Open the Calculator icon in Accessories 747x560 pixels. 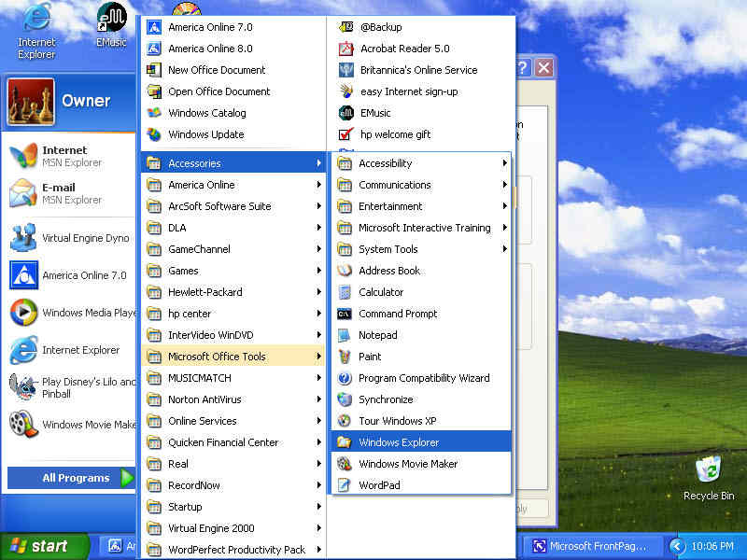click(345, 292)
